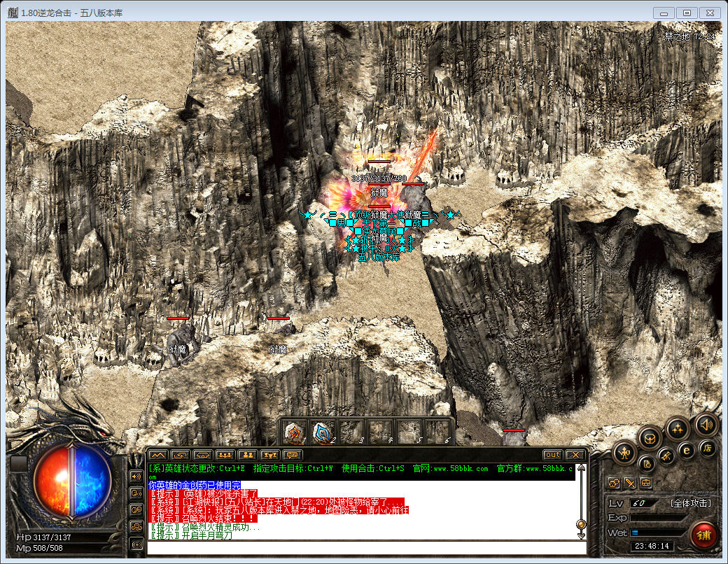Click the telescope-shaped round icon

coord(666,457)
